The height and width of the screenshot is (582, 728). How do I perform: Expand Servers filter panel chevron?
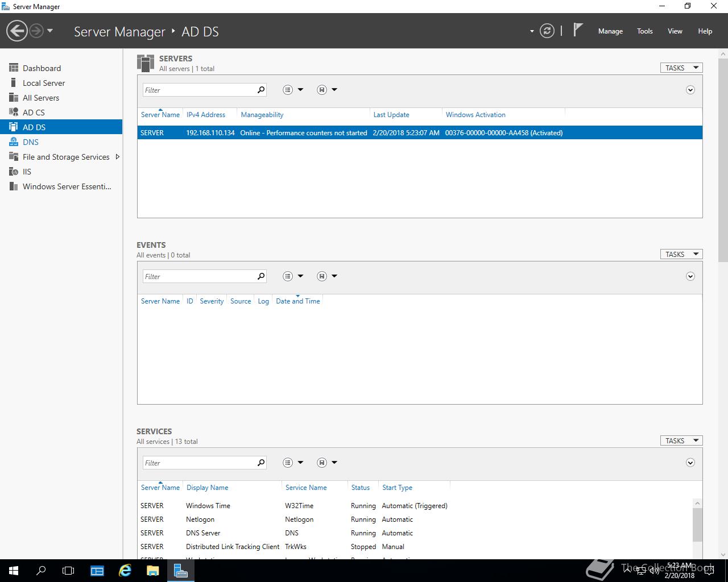(690, 90)
